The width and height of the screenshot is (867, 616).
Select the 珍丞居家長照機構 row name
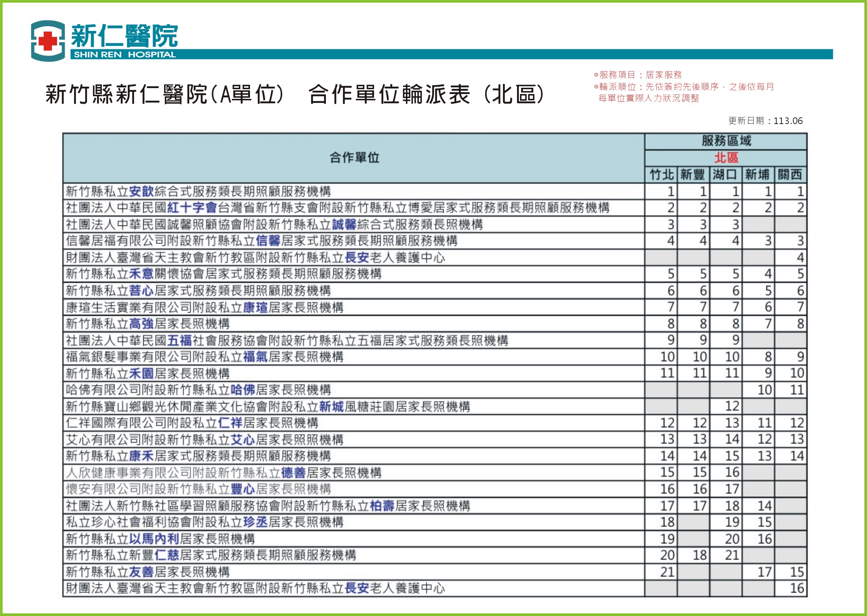[x=204, y=522]
